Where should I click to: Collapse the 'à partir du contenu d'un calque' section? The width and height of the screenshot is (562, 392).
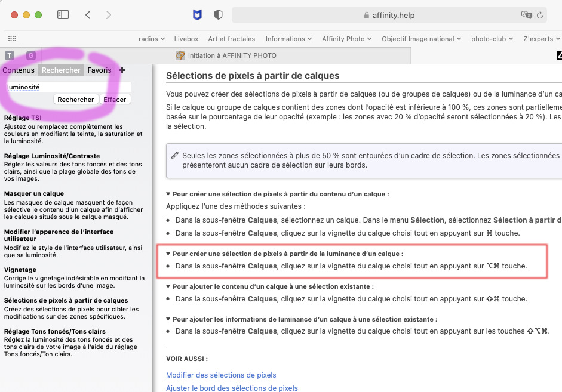click(x=168, y=194)
